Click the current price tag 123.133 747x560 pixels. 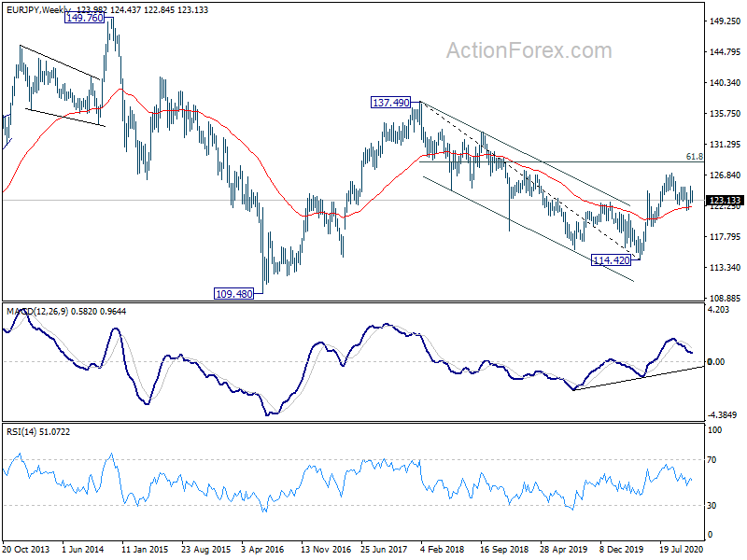coord(725,201)
